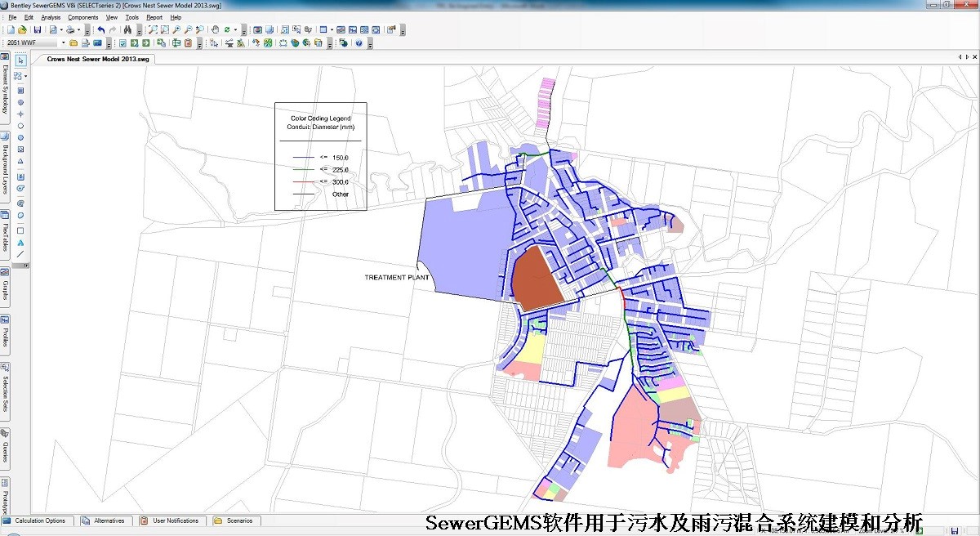980x536 pixels.
Task: Choose the Line drawing tool
Action: tap(20, 254)
